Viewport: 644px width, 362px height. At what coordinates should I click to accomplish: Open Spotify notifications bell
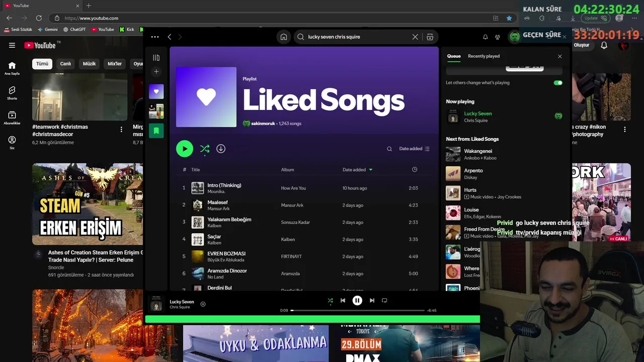click(486, 37)
